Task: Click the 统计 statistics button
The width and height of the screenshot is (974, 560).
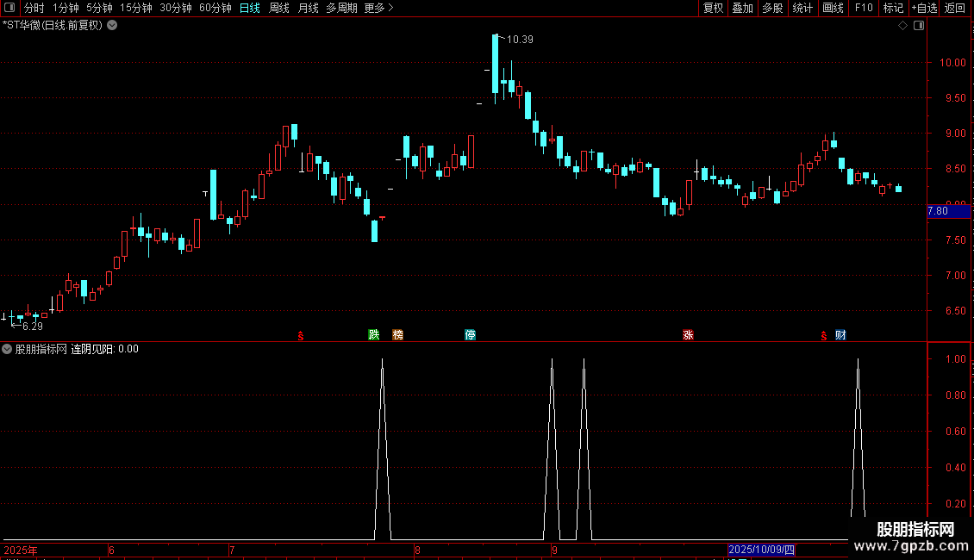Action: (802, 8)
